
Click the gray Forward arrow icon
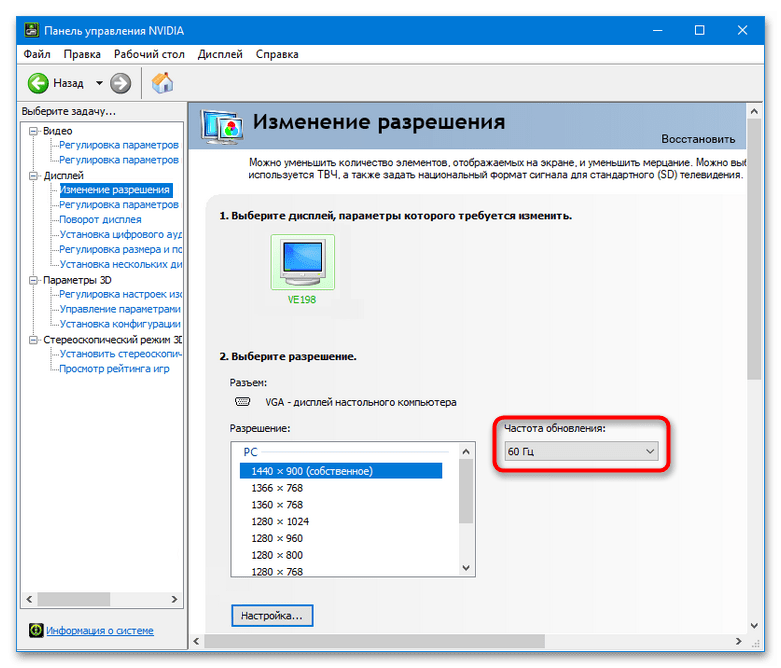(121, 83)
